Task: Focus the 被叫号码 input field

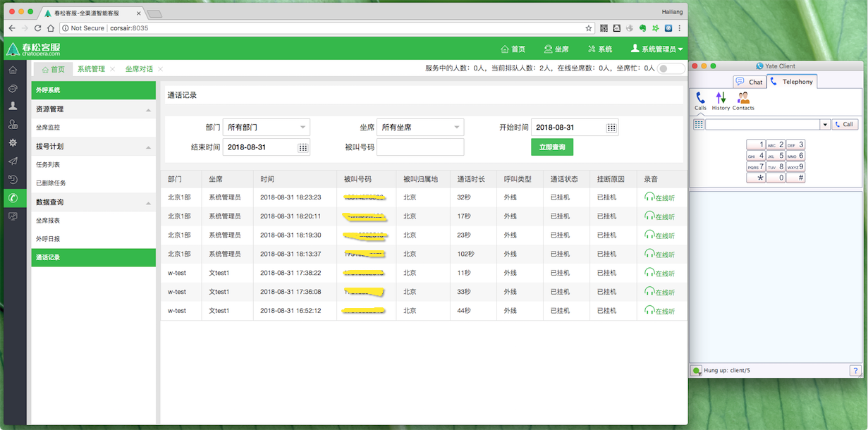Action: click(x=420, y=147)
